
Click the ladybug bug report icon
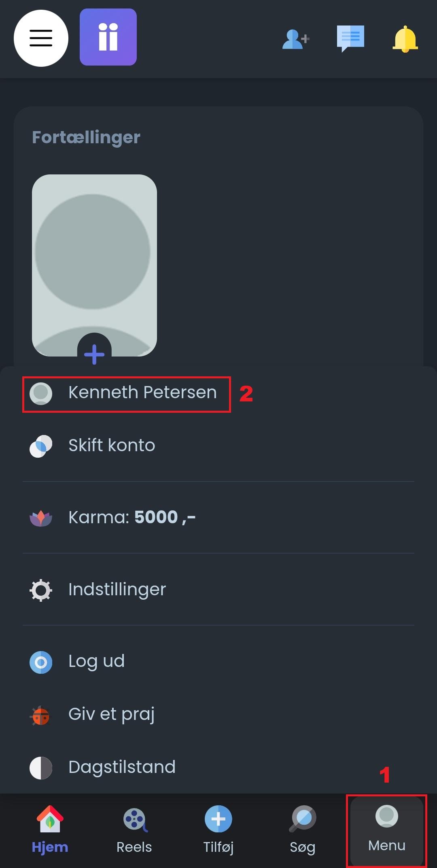41,715
